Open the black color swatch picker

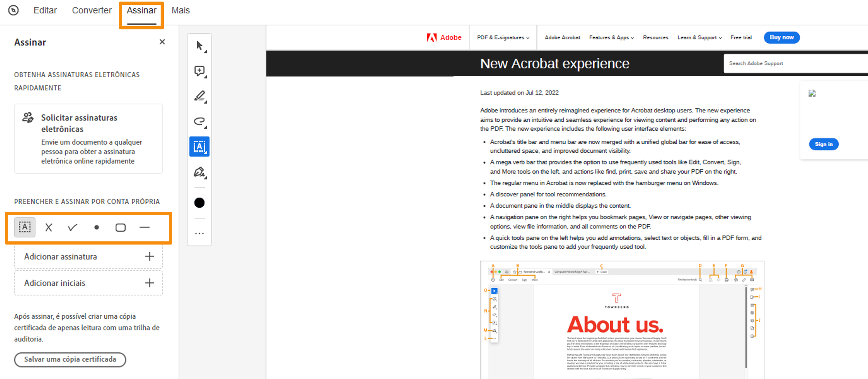coord(199,203)
